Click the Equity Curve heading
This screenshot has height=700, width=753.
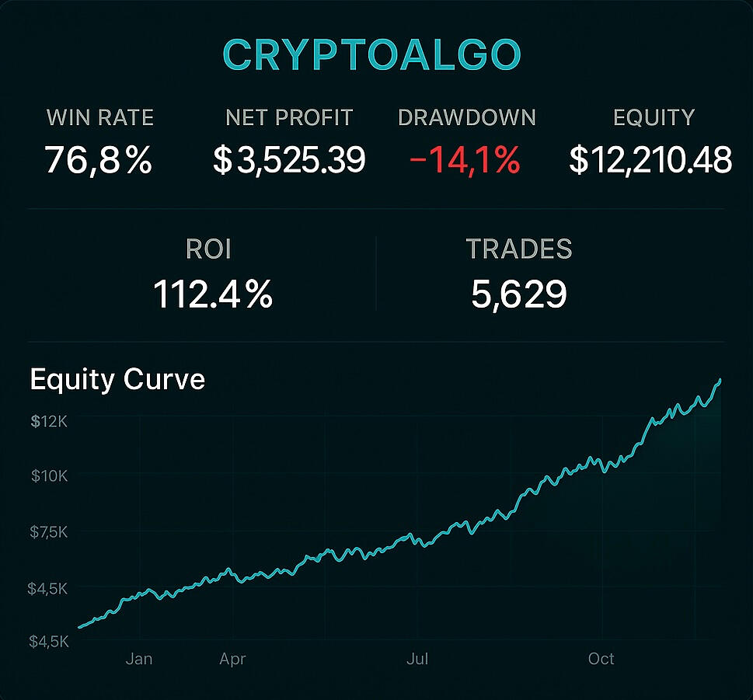117,380
